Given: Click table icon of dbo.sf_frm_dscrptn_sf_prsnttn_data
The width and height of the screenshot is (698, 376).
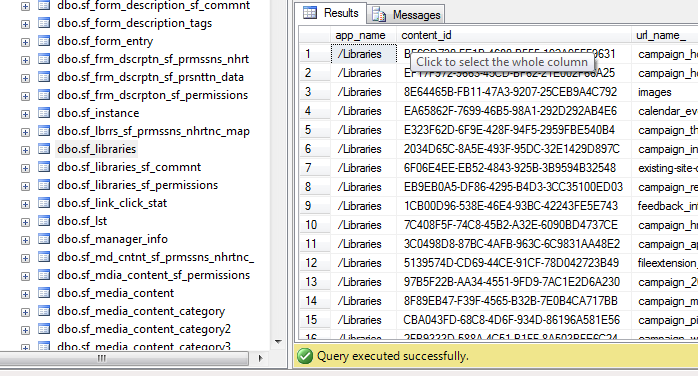Looking at the screenshot, I should pyautogui.click(x=44, y=77).
